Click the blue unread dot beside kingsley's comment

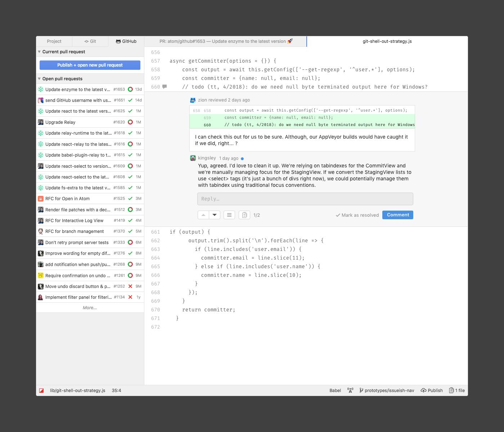(x=242, y=158)
